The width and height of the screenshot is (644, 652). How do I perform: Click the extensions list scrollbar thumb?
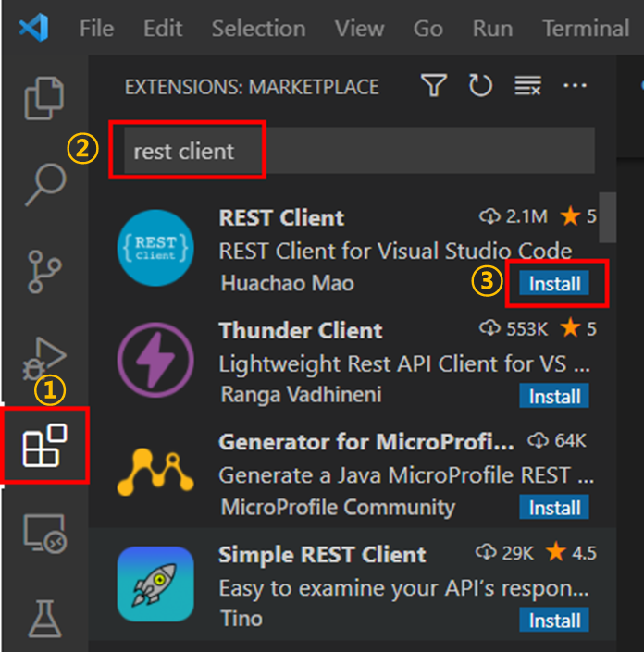click(x=607, y=217)
